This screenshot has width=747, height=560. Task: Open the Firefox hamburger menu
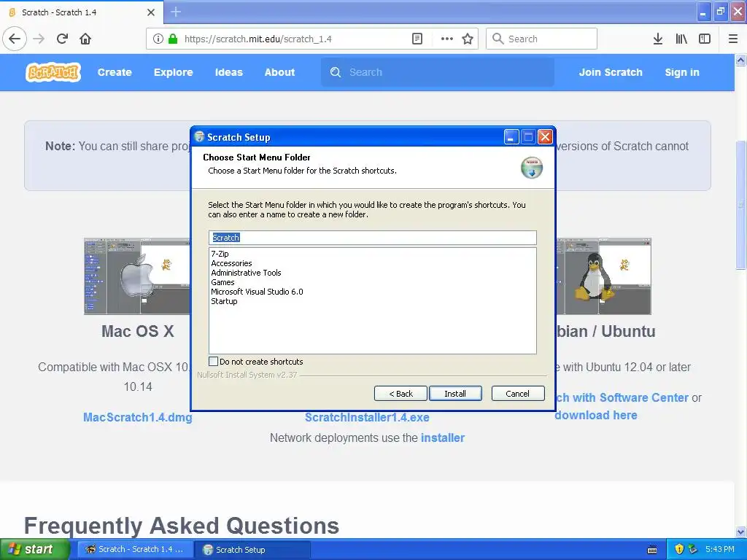pos(733,39)
